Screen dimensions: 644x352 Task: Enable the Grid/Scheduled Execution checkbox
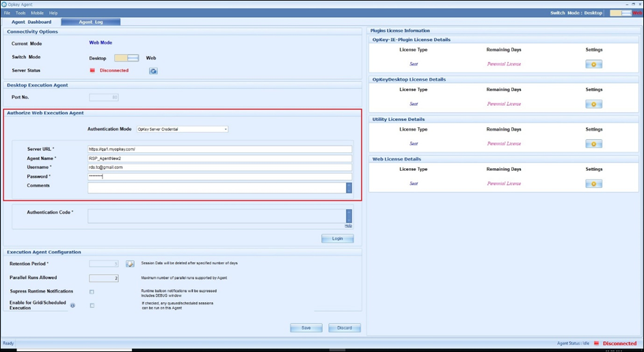pos(92,306)
